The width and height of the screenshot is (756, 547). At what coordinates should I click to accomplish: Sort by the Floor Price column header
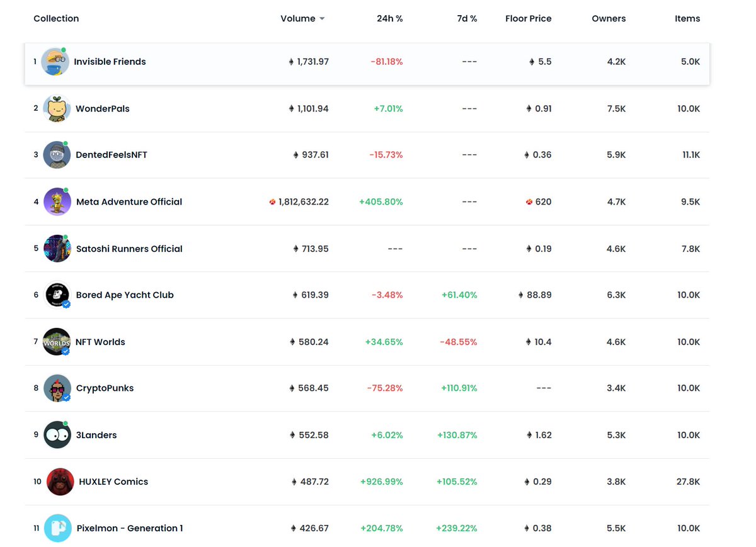pyautogui.click(x=529, y=18)
